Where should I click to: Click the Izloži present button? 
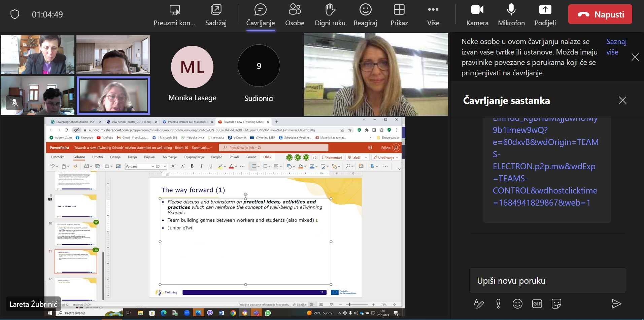pos(354,157)
